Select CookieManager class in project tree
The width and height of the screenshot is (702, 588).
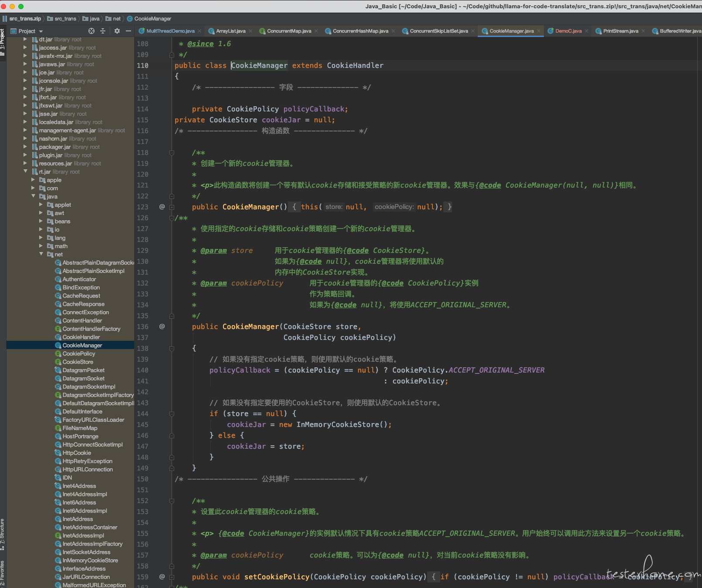click(x=82, y=345)
